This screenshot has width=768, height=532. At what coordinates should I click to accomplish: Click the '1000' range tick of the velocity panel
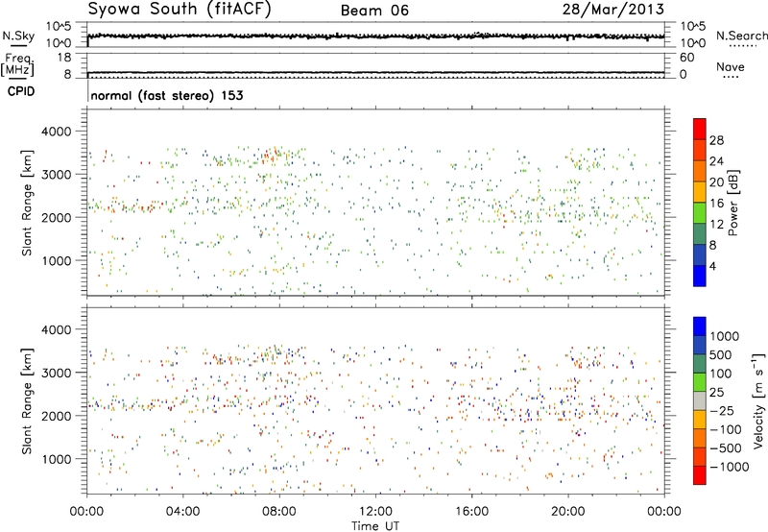(56, 459)
